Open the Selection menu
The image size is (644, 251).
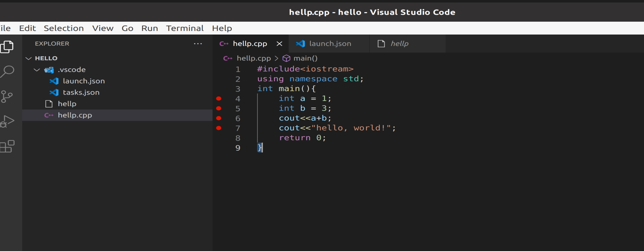click(64, 28)
